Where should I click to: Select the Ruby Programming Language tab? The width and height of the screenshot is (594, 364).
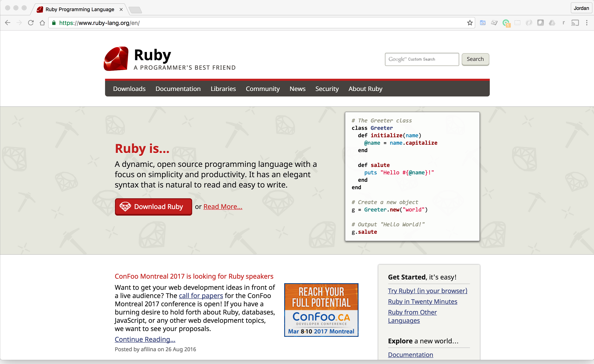(x=79, y=9)
